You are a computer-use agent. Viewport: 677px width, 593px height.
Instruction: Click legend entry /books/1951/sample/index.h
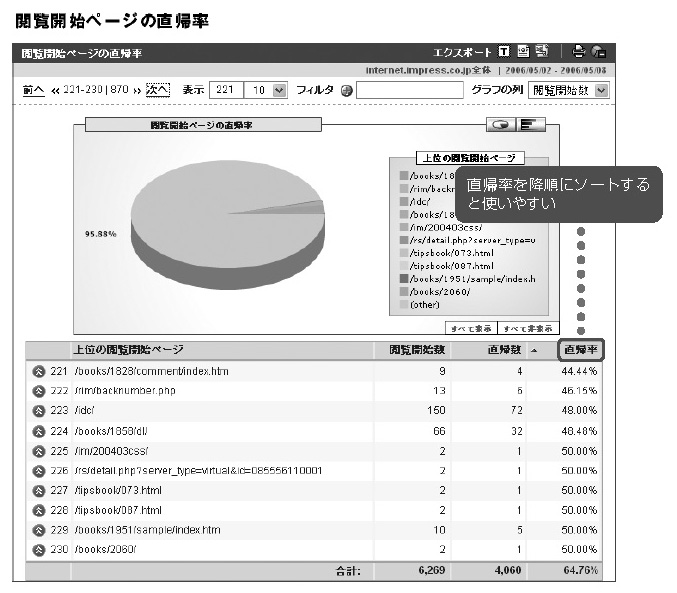473,279
